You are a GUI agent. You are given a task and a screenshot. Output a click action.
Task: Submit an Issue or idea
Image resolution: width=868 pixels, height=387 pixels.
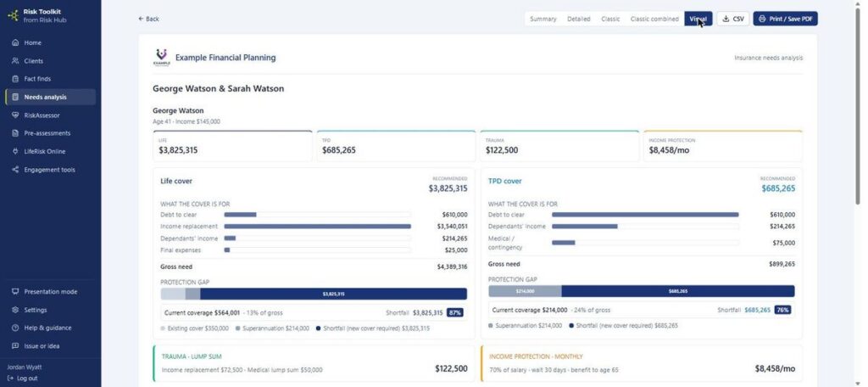[x=50, y=346]
